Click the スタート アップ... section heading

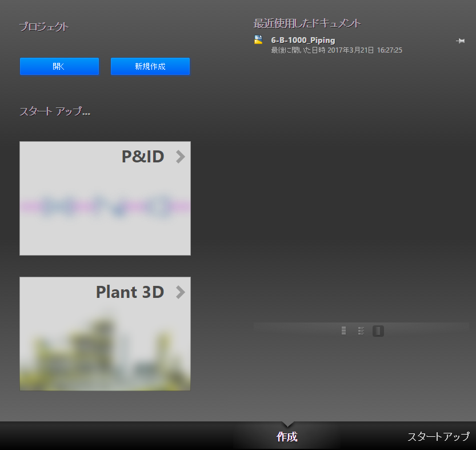55,111
